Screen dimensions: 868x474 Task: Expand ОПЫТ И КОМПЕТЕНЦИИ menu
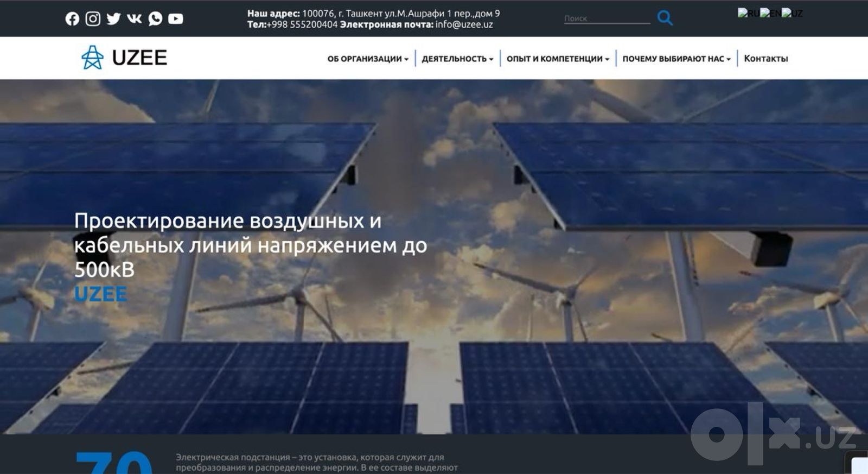coord(558,59)
